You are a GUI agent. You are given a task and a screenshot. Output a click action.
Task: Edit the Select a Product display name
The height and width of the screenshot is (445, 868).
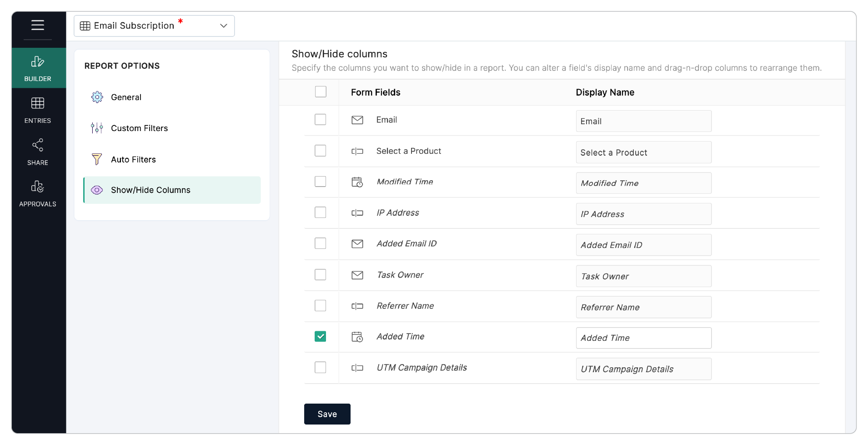(643, 152)
